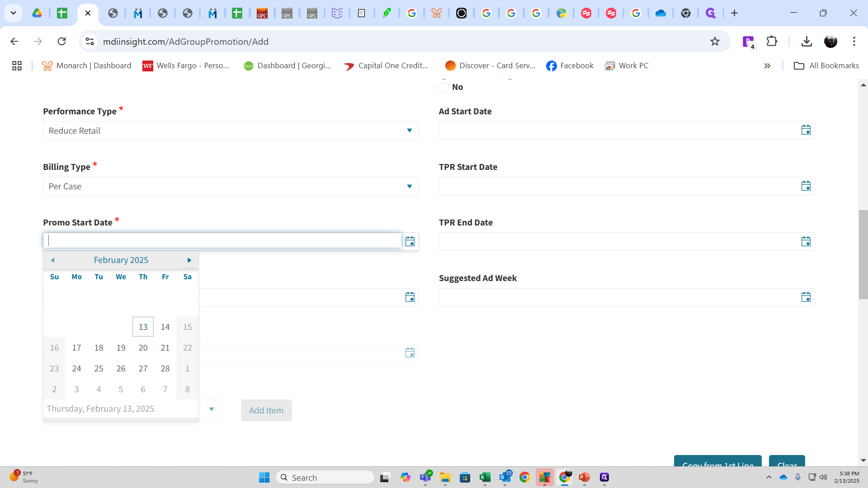The width and height of the screenshot is (868, 488).
Task: View site information icon in address bar
Action: point(90,42)
